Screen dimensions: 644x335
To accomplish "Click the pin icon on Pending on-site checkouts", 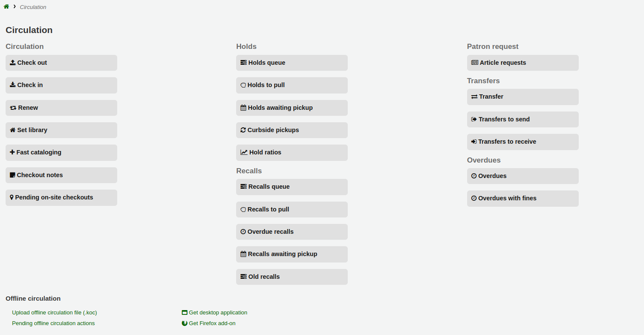I will [12, 197].
